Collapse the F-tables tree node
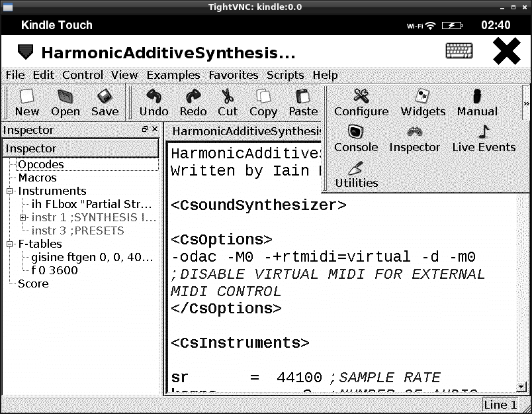The image size is (532, 414). point(9,244)
